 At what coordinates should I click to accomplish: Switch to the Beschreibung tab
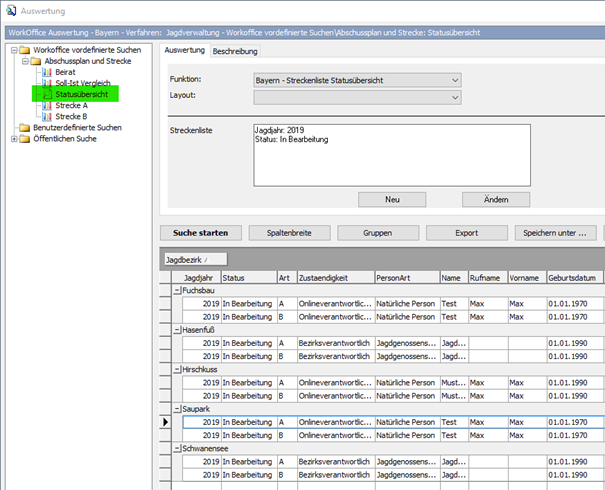[235, 51]
